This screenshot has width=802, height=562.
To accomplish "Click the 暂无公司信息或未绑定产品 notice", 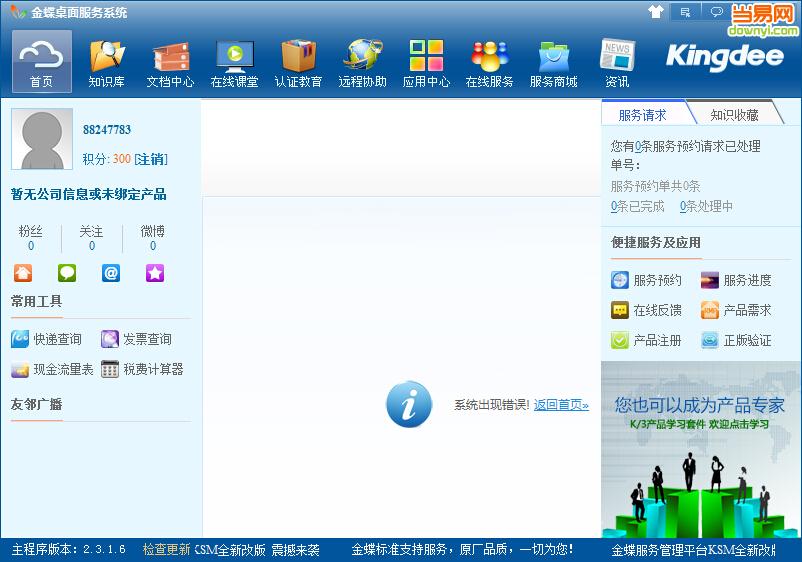I will coord(88,194).
